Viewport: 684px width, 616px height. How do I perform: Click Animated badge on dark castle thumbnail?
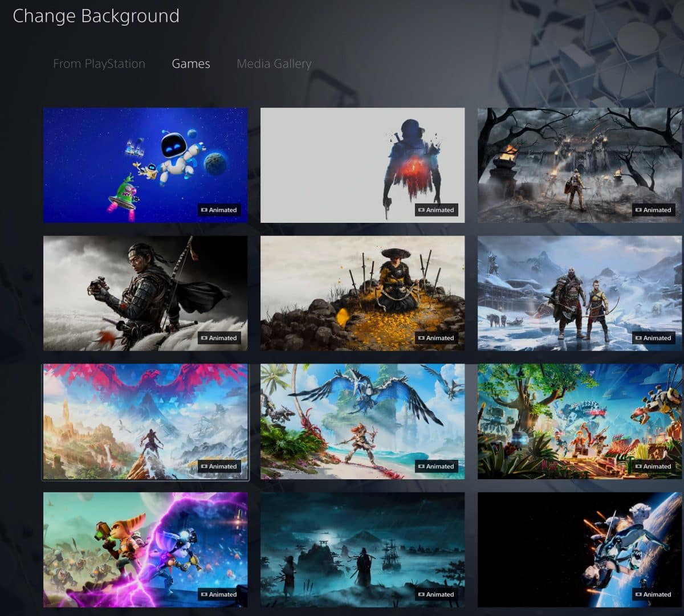coord(653,210)
